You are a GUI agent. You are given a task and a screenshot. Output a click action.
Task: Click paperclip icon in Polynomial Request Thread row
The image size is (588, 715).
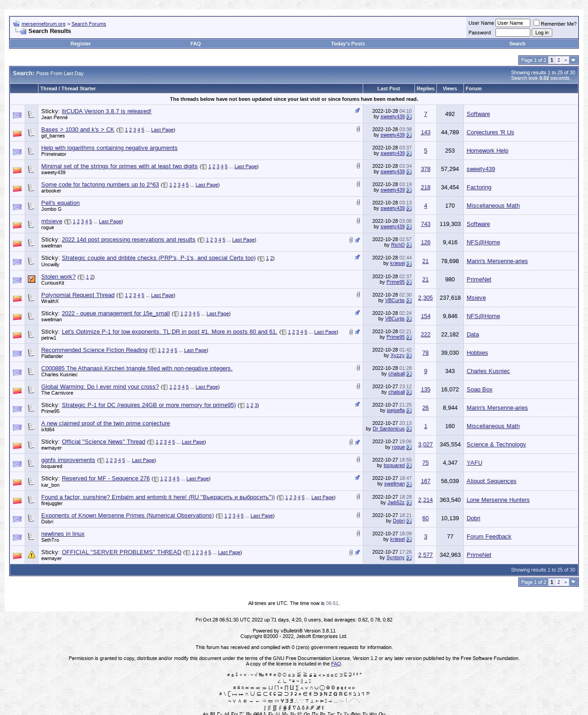pos(358,295)
